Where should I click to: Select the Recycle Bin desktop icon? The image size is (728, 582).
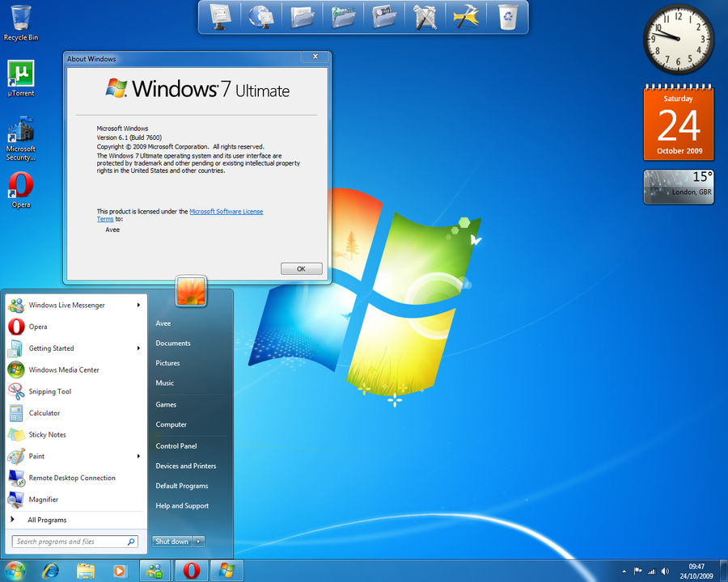tap(21, 23)
